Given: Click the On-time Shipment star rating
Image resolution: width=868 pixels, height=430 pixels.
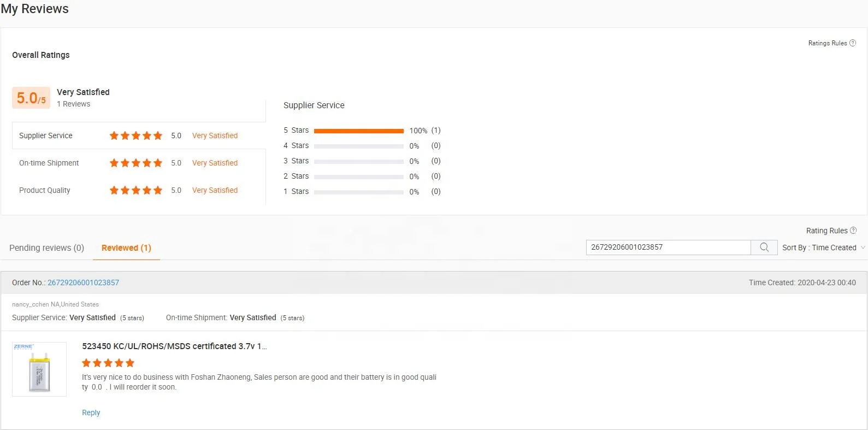Looking at the screenshot, I should tap(136, 163).
